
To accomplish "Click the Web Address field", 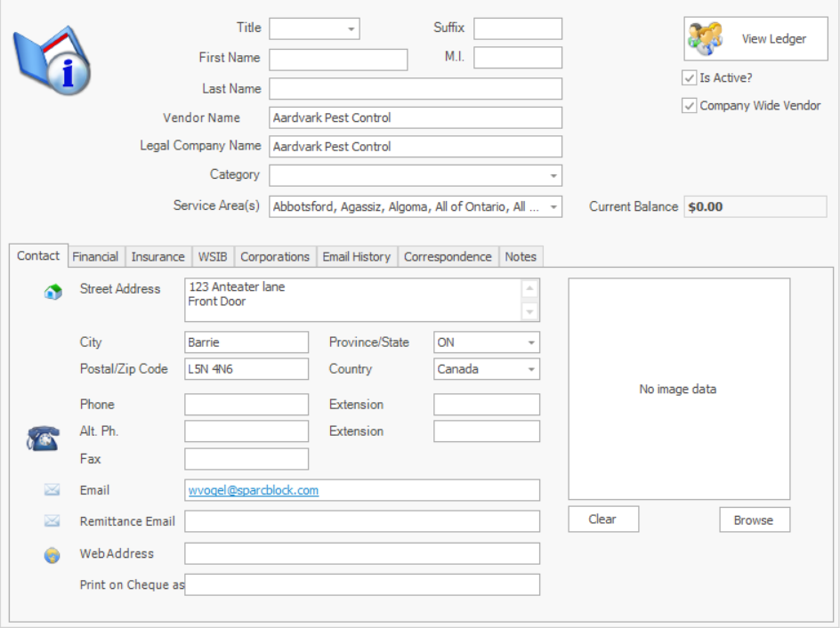I will [362, 553].
